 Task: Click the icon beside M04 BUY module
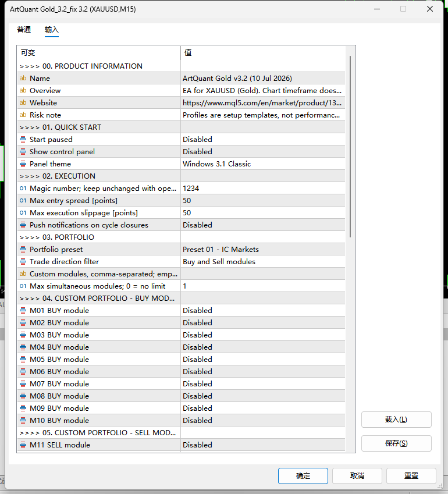click(x=23, y=347)
